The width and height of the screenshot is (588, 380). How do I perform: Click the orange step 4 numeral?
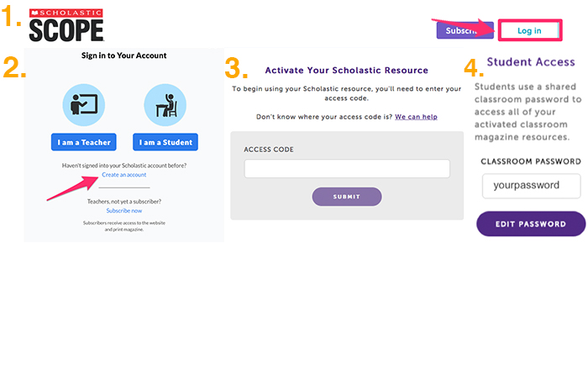[474, 69]
